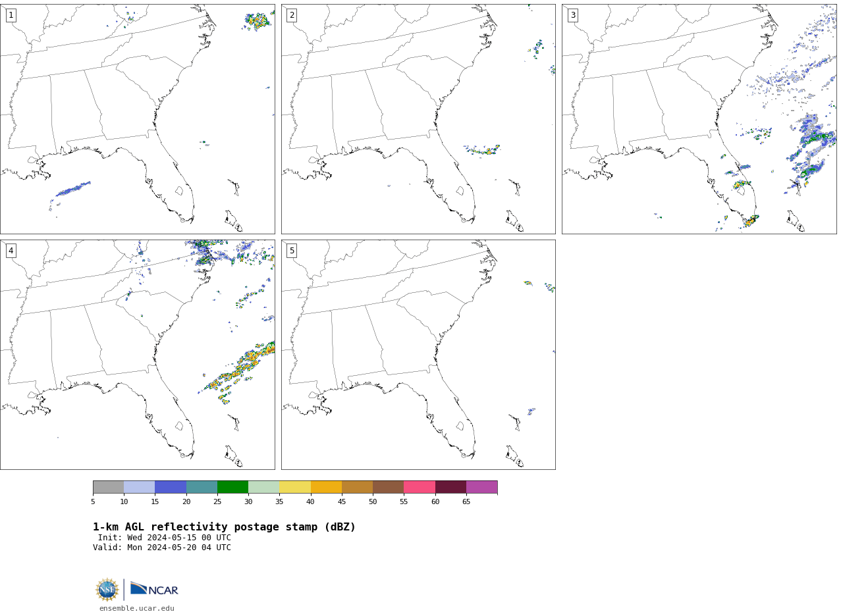Click colorbar tick label 40
This screenshot has width=843, height=616.
point(311,501)
